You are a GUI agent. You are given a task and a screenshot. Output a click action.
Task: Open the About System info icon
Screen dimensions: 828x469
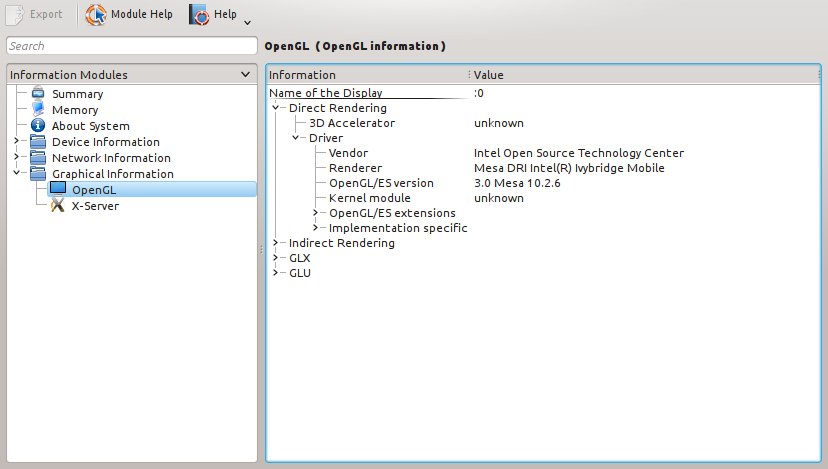point(38,126)
